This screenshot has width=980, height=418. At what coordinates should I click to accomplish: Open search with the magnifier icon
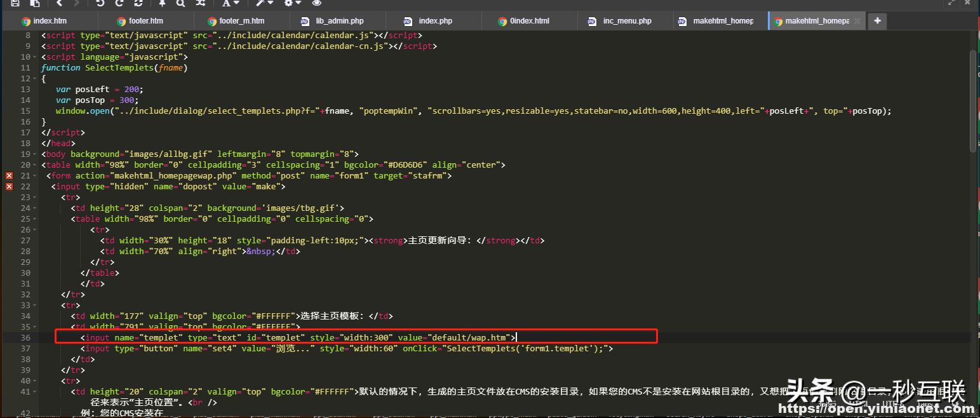pos(181,3)
